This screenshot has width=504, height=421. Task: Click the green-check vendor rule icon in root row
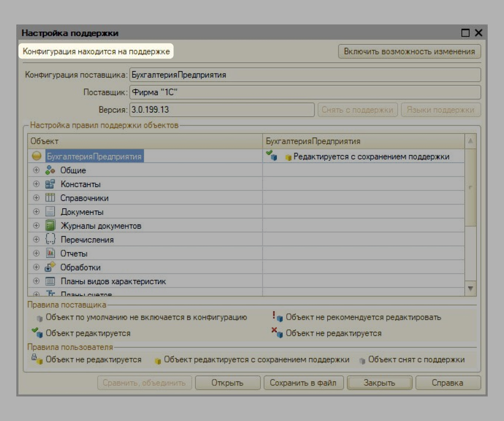[272, 155]
